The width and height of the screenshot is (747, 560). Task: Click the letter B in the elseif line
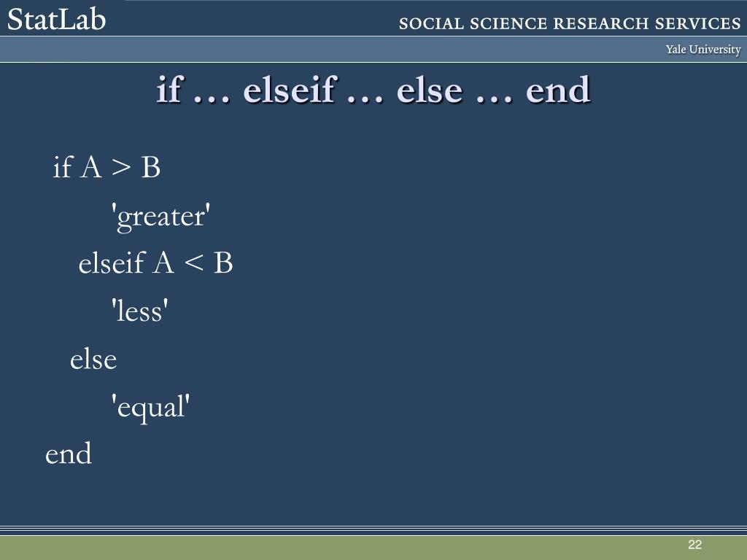(x=222, y=263)
